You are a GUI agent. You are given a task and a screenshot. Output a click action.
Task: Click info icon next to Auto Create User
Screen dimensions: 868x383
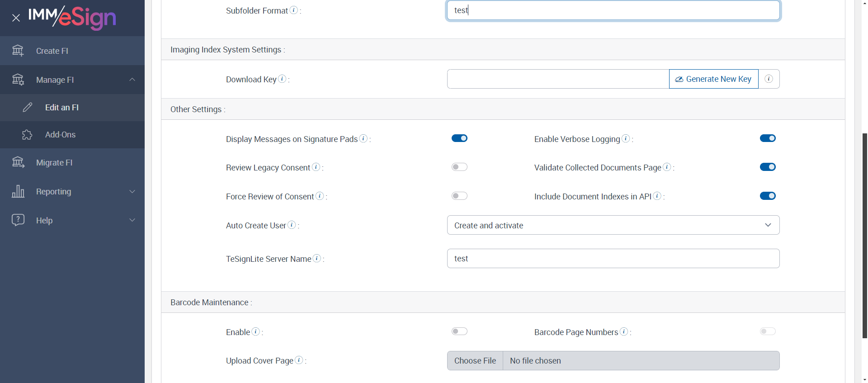[292, 225]
